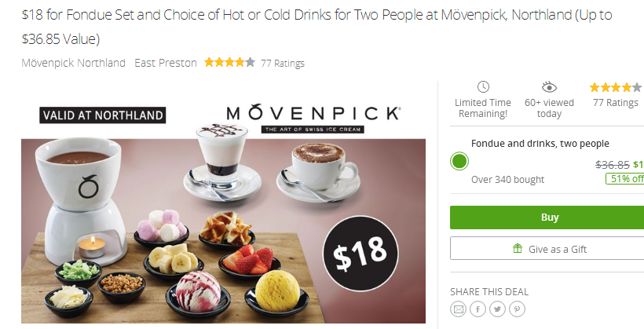The width and height of the screenshot is (644, 329).
Task: Share this deal on Facebook
Action: tap(478, 309)
